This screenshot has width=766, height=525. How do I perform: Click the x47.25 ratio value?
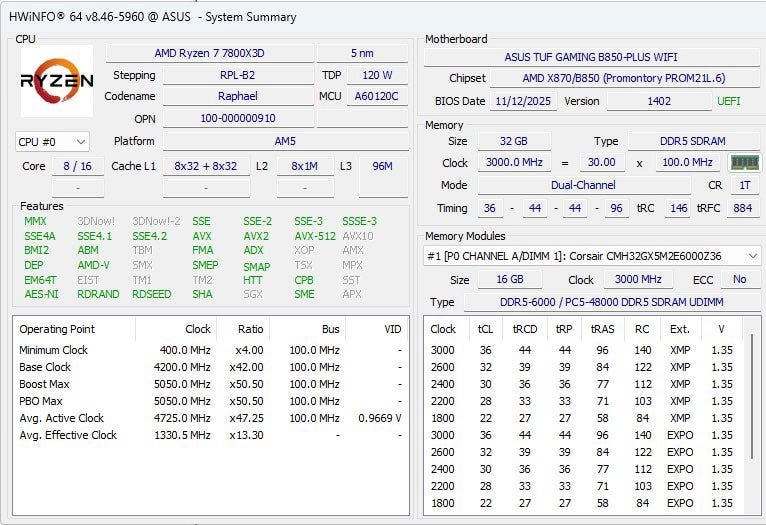pyautogui.click(x=247, y=419)
